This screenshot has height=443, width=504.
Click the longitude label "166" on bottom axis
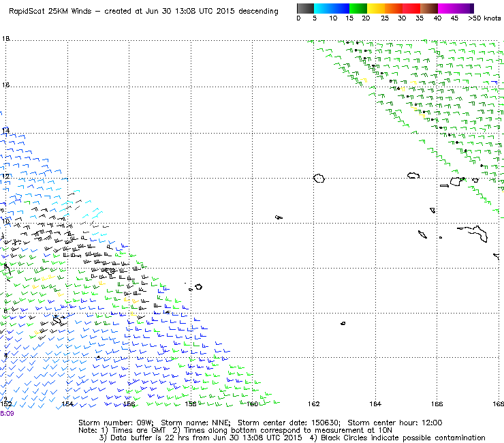pos(437,403)
